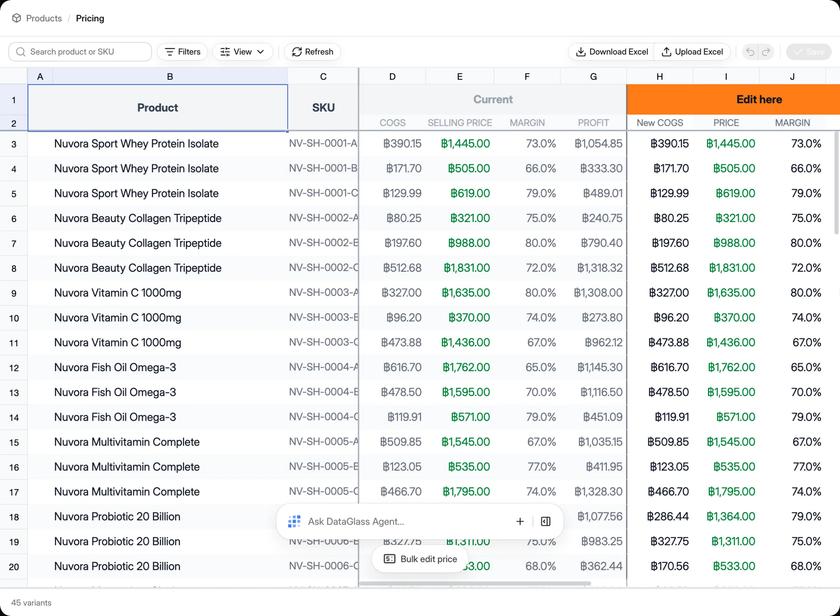Click Download Excel
840x616 pixels.
pyautogui.click(x=612, y=52)
